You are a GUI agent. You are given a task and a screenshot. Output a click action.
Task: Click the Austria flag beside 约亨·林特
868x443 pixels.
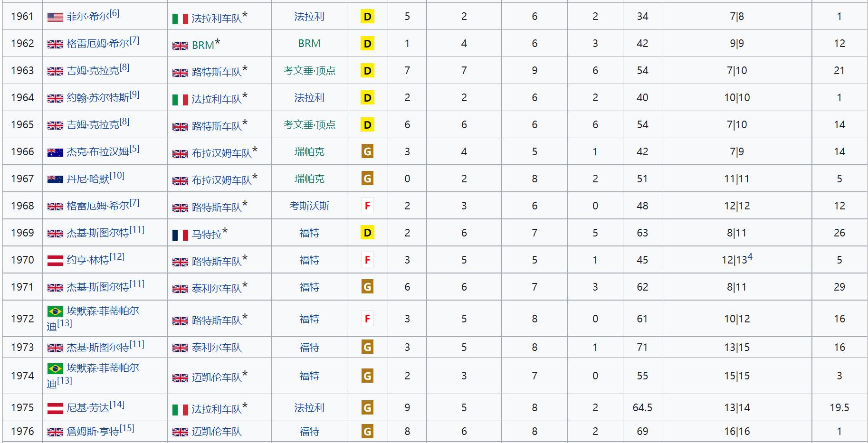[x=55, y=261]
